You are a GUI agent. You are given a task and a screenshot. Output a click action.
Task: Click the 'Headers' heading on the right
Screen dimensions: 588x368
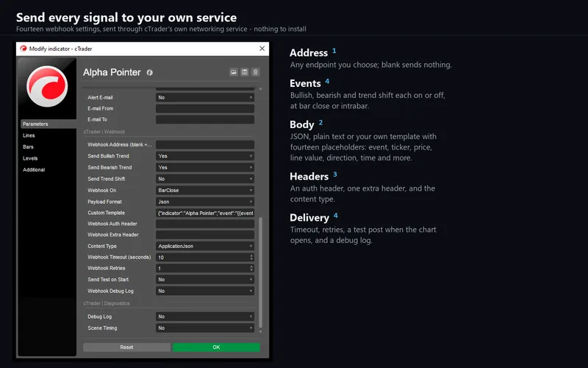[309, 177]
